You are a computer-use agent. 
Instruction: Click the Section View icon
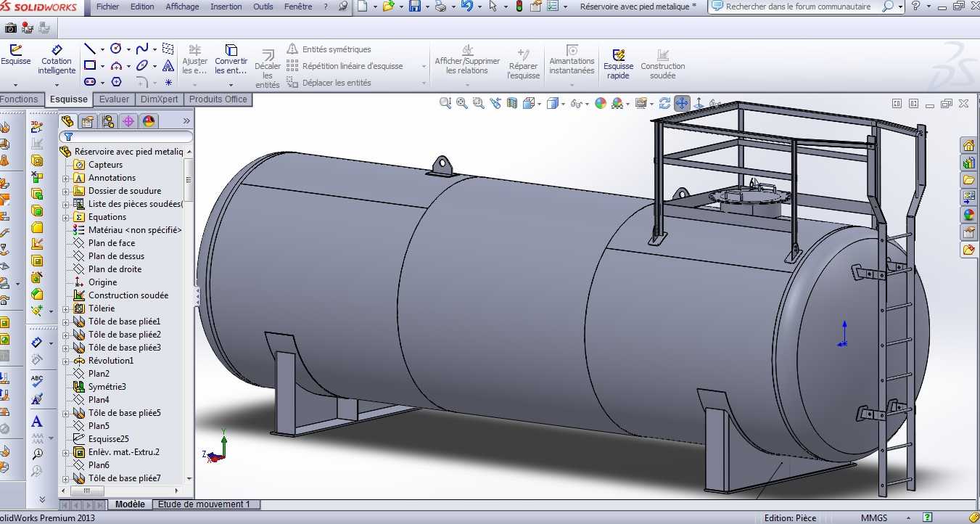click(x=512, y=104)
